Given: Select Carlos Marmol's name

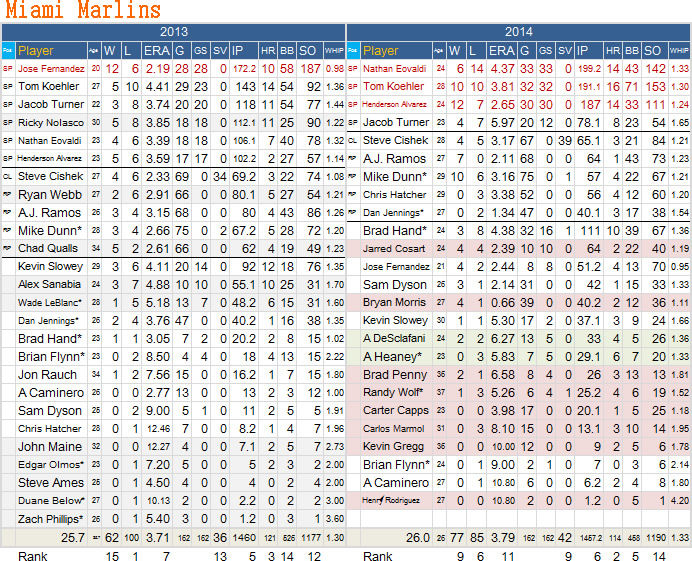Looking at the screenshot, I should click(394, 429).
